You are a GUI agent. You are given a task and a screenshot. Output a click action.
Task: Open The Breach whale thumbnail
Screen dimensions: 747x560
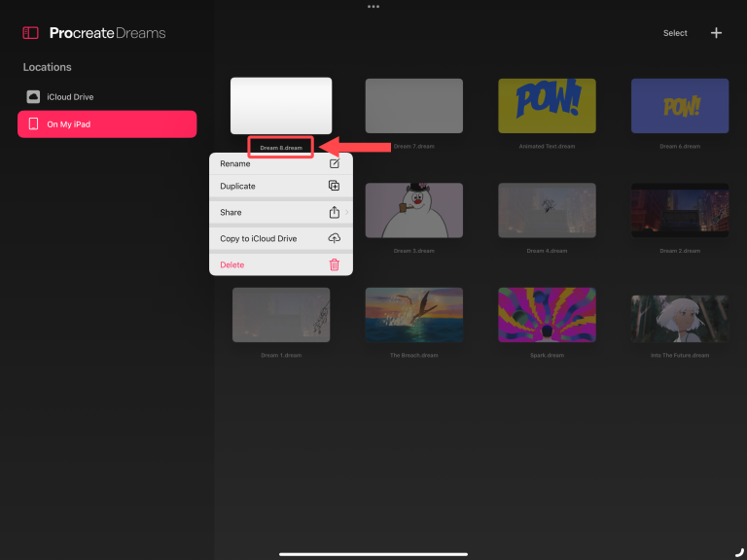click(414, 315)
